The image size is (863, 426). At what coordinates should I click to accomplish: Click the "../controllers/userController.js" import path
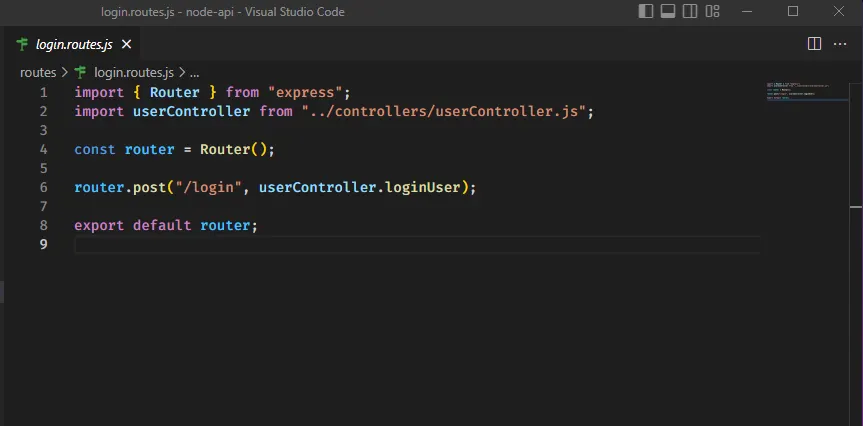(x=444, y=112)
